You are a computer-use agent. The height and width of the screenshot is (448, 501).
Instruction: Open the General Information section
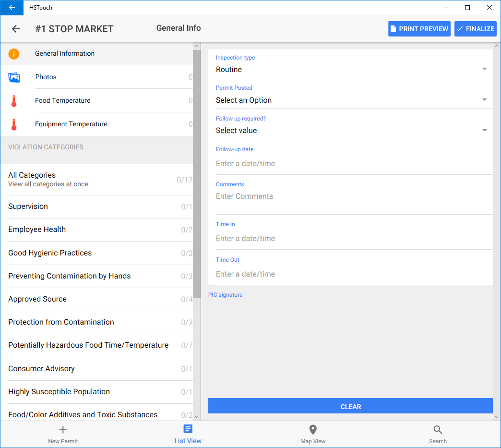click(97, 54)
